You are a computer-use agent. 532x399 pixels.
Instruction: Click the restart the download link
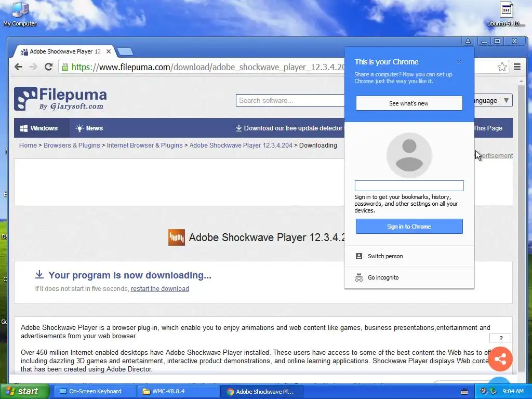tap(160, 289)
